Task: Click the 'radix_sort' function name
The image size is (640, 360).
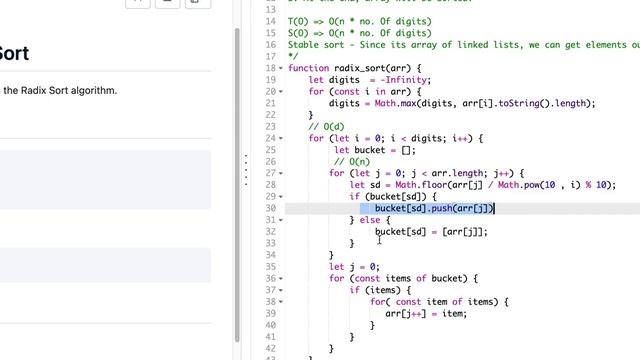Action: click(360, 68)
